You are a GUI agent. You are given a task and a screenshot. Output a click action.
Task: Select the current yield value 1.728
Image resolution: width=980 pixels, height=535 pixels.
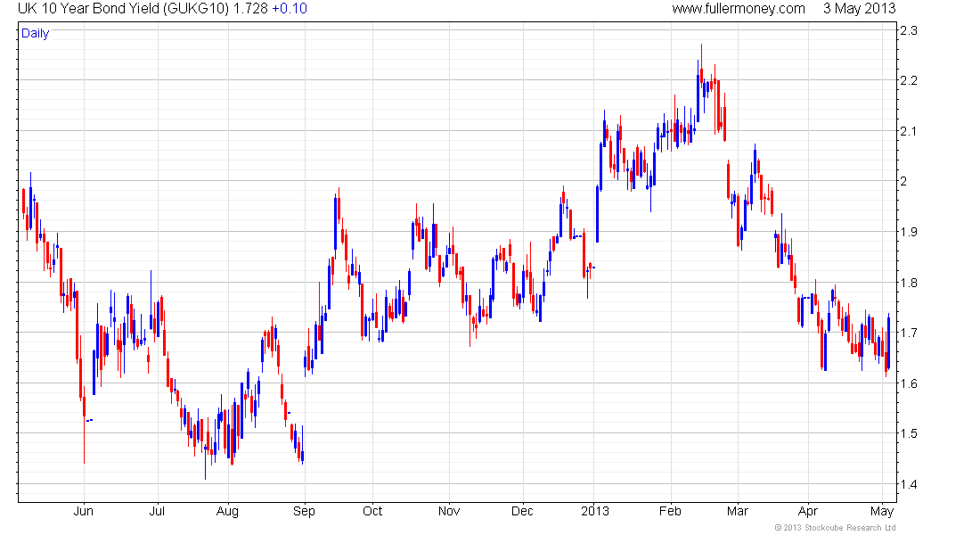[x=250, y=9]
